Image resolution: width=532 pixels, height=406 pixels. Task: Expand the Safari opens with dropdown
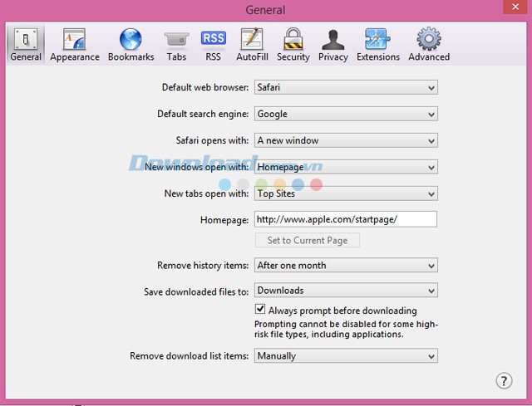click(x=345, y=140)
